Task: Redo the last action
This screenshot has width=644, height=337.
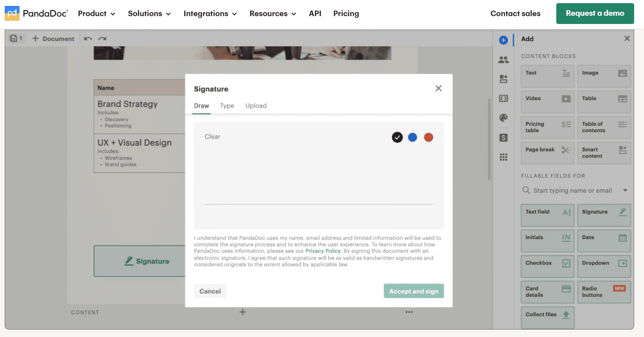Action: click(102, 39)
